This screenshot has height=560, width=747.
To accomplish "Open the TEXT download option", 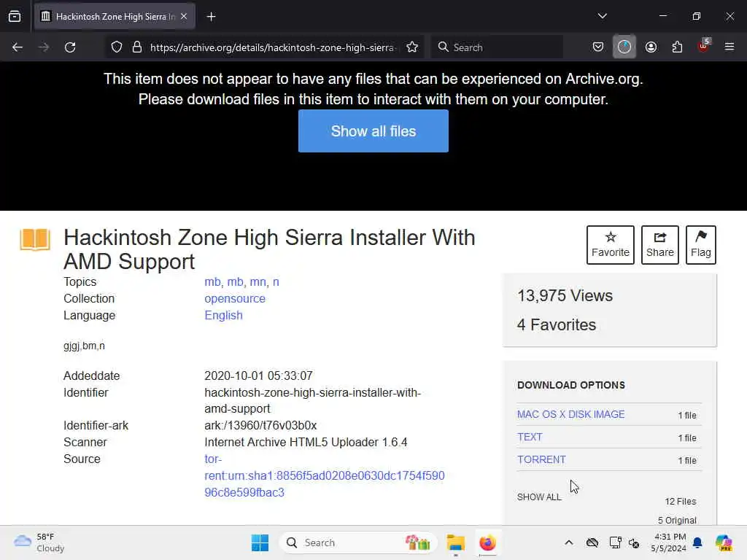I will click(x=530, y=437).
